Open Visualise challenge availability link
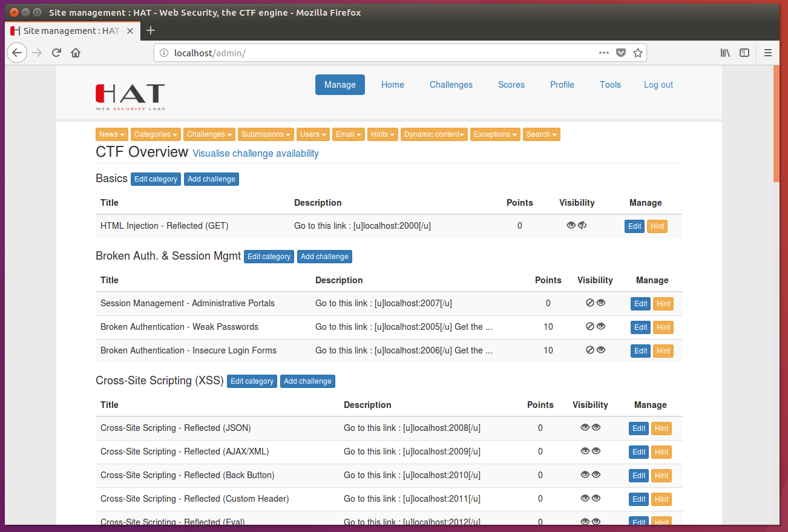The image size is (788, 532). 255,154
